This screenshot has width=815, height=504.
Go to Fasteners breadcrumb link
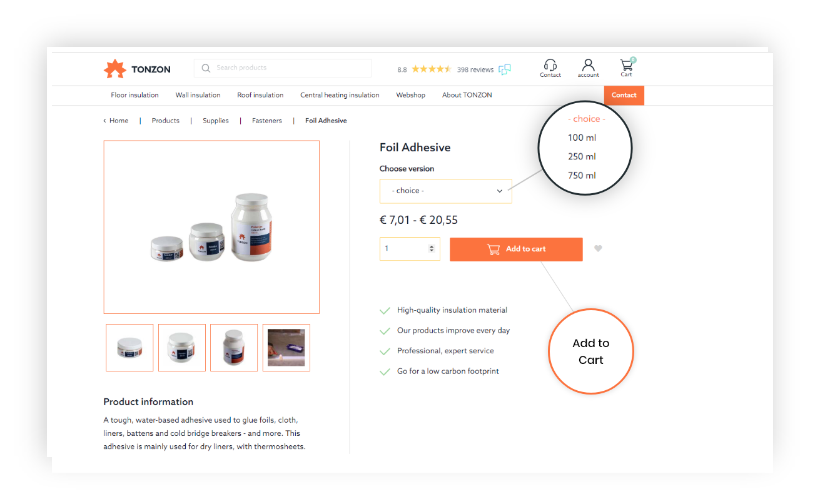click(267, 121)
